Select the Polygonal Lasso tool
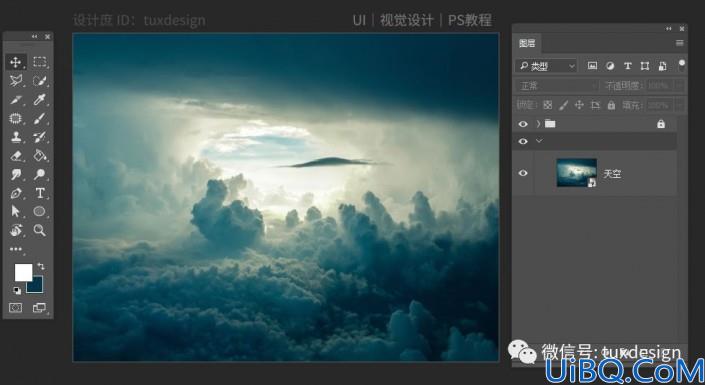The image size is (705, 385). pos(16,81)
